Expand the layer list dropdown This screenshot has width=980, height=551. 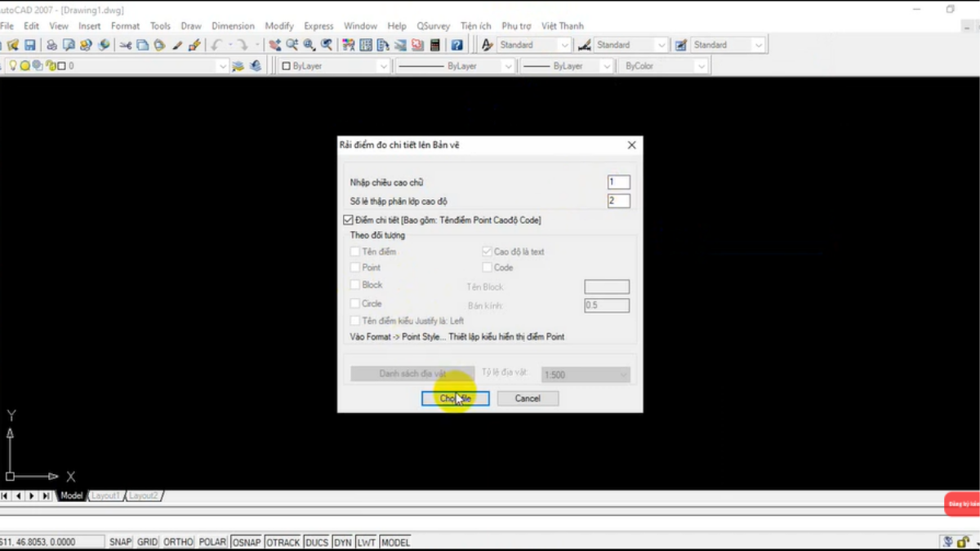coord(222,66)
